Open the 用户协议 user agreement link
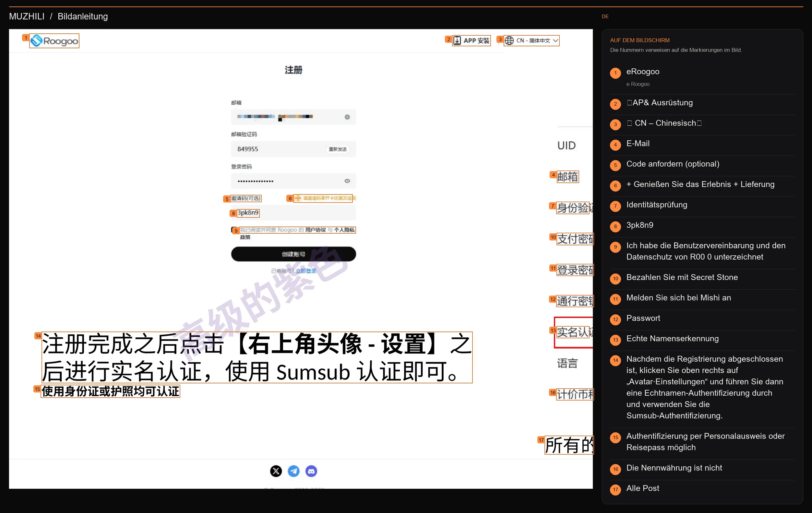This screenshot has height=513, width=812. pos(316,230)
